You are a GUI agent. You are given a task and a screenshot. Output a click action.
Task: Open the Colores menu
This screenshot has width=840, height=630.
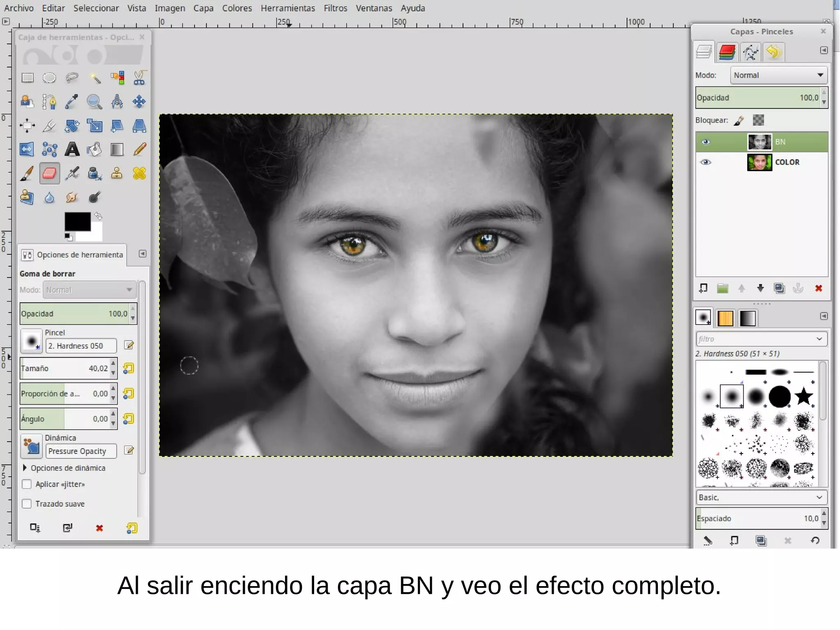(237, 8)
